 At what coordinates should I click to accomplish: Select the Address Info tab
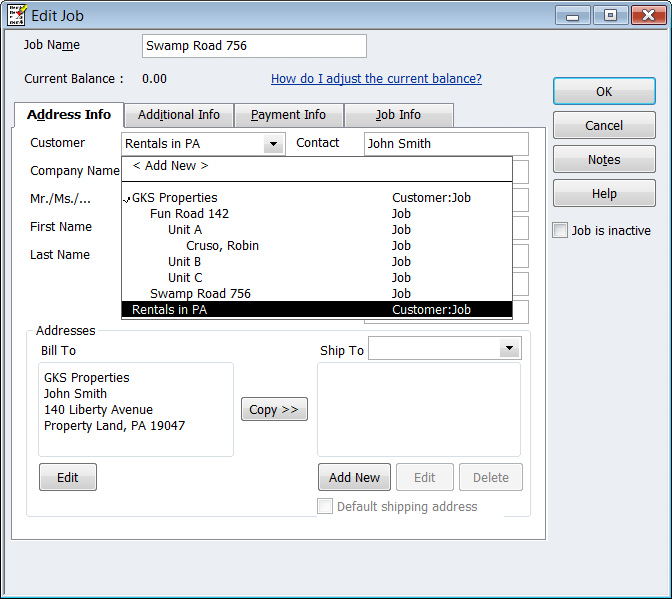(x=69, y=115)
